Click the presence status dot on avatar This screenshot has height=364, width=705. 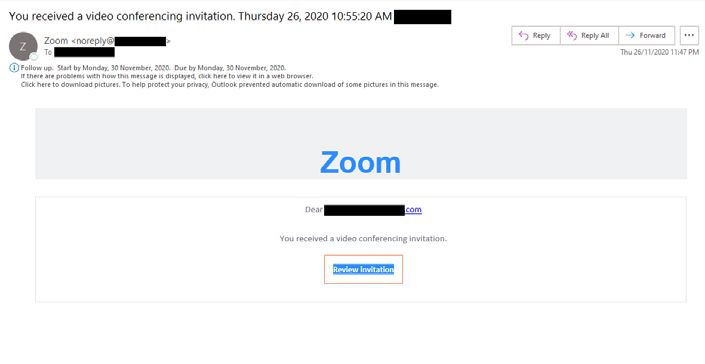tap(34, 57)
